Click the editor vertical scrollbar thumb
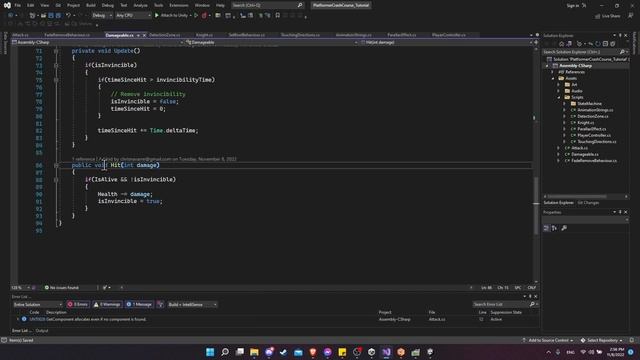Image resolution: width=640 pixels, height=360 pixels. (x=536, y=205)
